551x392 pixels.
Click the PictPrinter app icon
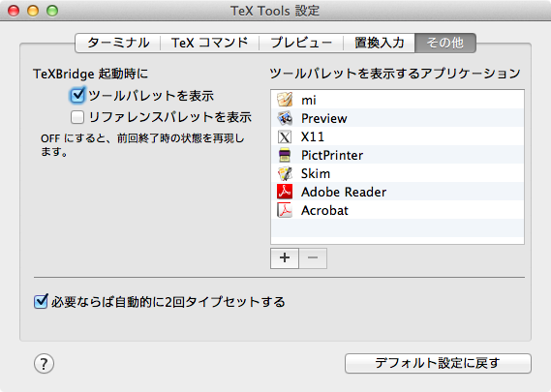coord(285,155)
